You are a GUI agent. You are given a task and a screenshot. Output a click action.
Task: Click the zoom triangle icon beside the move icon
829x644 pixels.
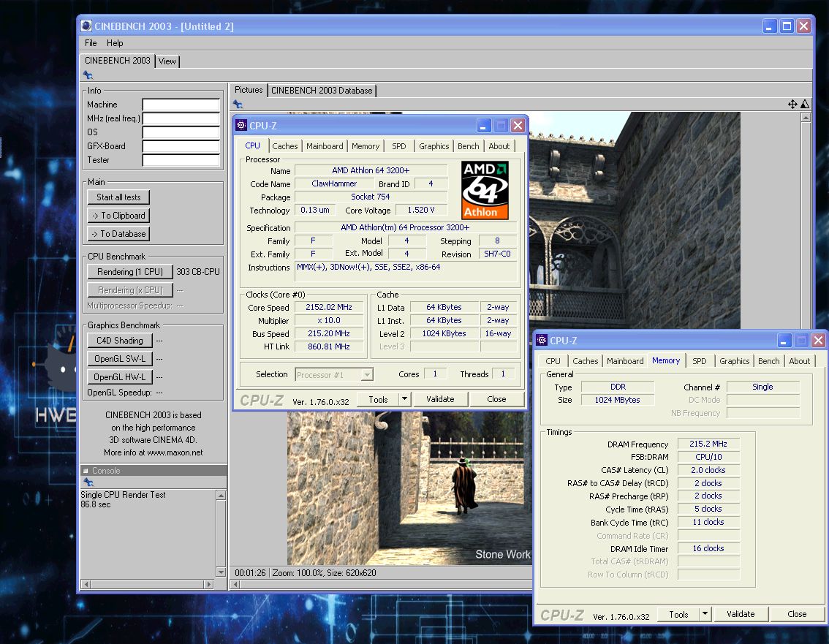tap(805, 104)
